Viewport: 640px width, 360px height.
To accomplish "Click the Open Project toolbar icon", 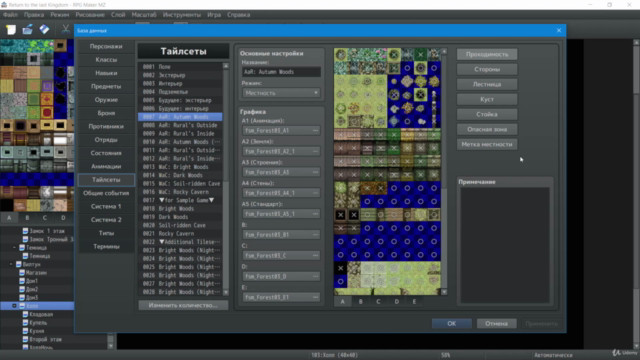I will 27,29.
